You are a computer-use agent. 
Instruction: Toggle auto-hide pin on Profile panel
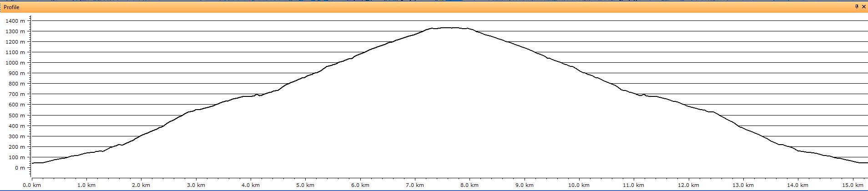857,7
